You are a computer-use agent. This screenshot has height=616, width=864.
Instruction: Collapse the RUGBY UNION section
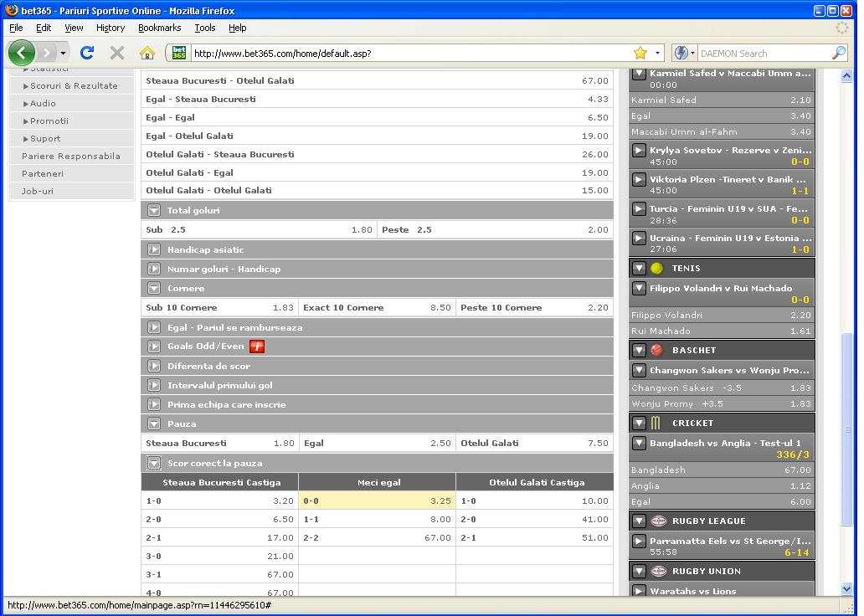click(639, 571)
